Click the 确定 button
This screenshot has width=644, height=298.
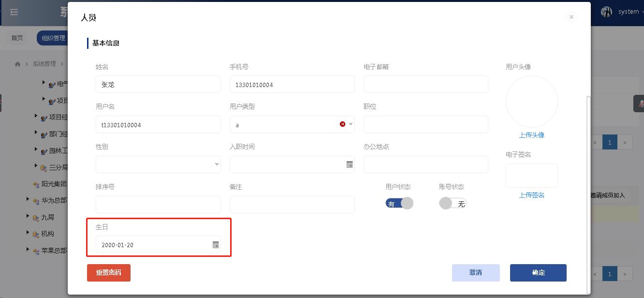tap(538, 272)
